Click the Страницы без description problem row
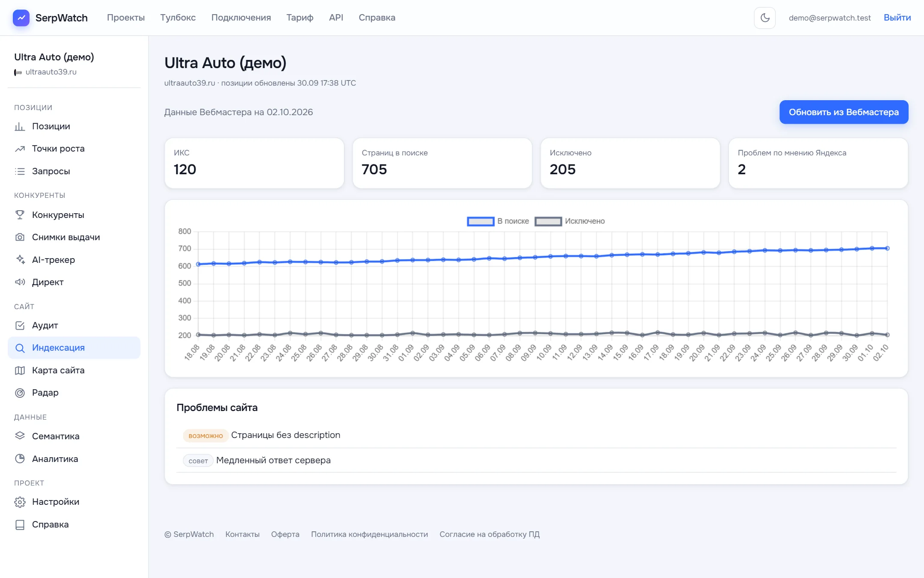This screenshot has width=924, height=578. (x=536, y=435)
